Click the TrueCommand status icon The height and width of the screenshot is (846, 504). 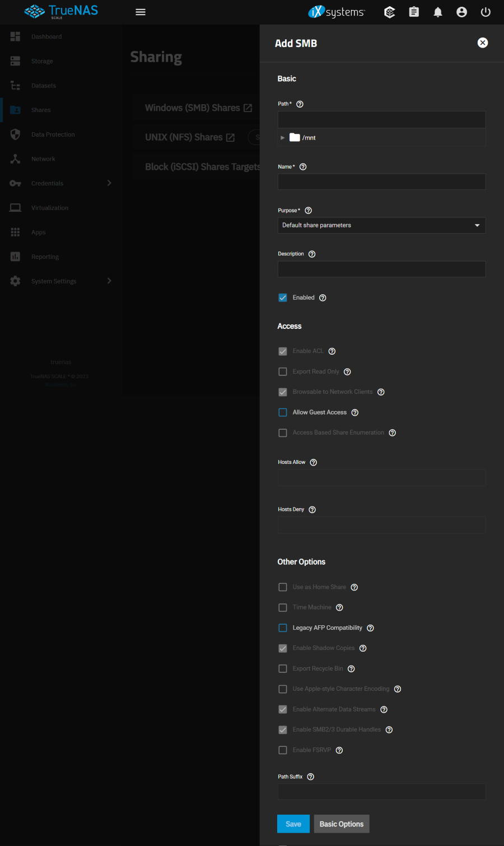click(x=390, y=12)
